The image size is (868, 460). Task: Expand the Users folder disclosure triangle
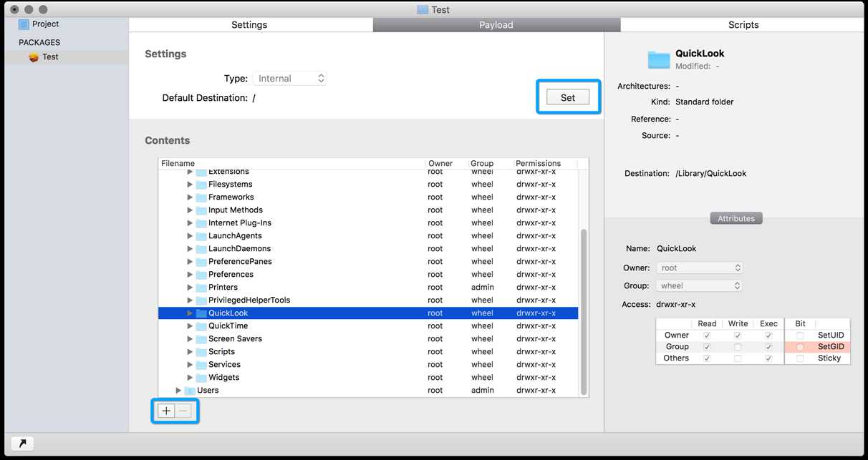point(178,391)
